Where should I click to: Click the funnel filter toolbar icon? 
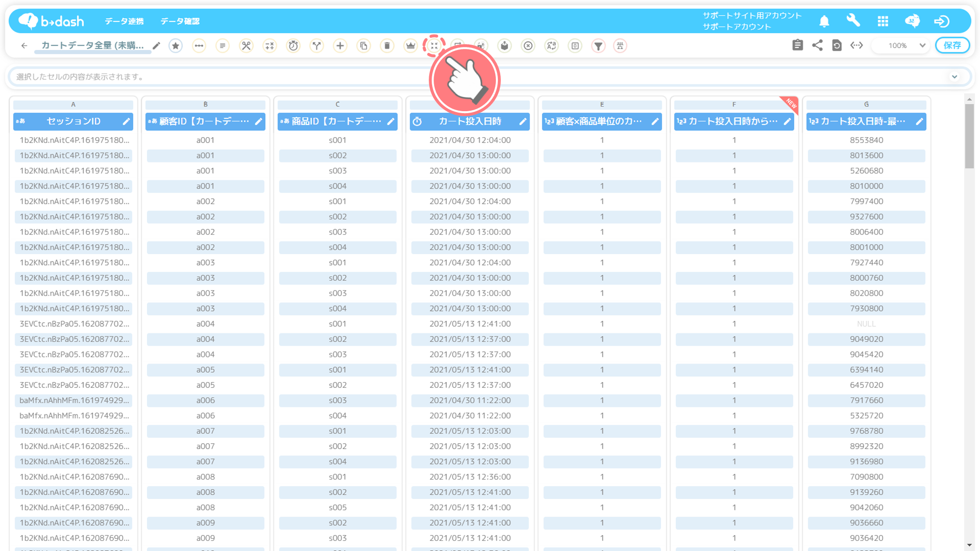click(599, 46)
